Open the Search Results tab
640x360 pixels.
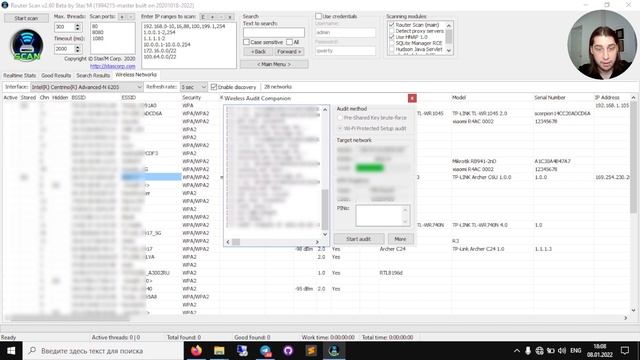click(93, 76)
